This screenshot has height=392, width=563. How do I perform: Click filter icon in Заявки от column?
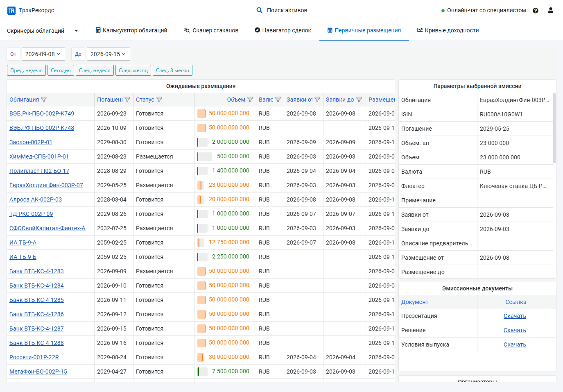[317, 100]
